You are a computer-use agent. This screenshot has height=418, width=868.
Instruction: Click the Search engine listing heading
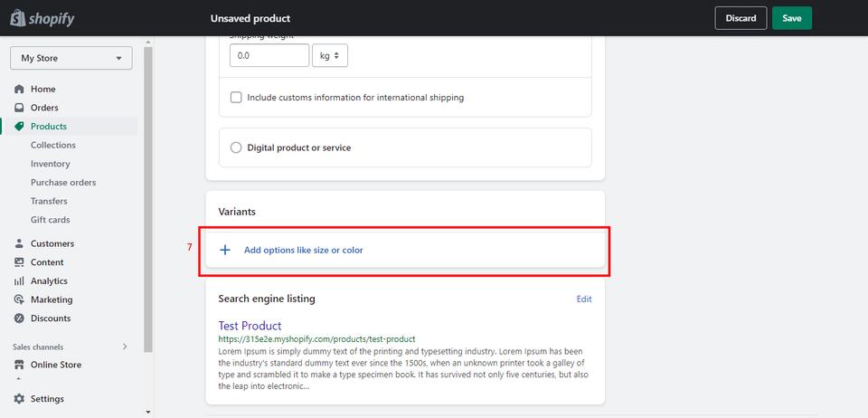(267, 299)
